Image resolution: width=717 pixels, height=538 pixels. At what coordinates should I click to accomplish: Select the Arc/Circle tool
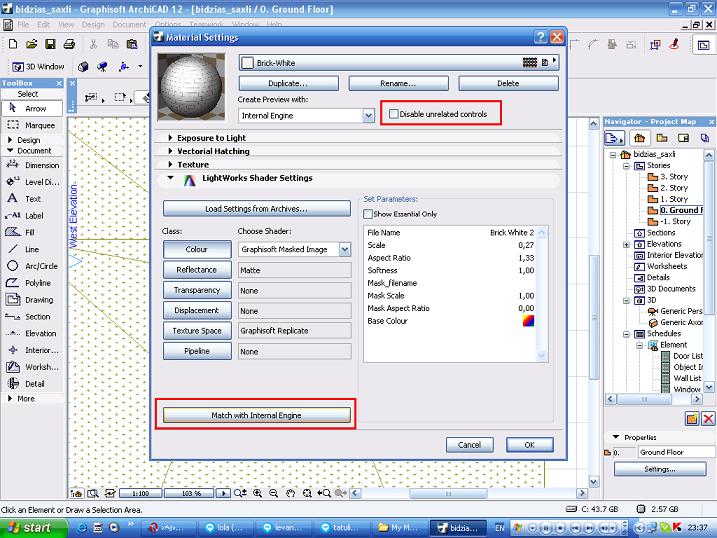coord(33,266)
